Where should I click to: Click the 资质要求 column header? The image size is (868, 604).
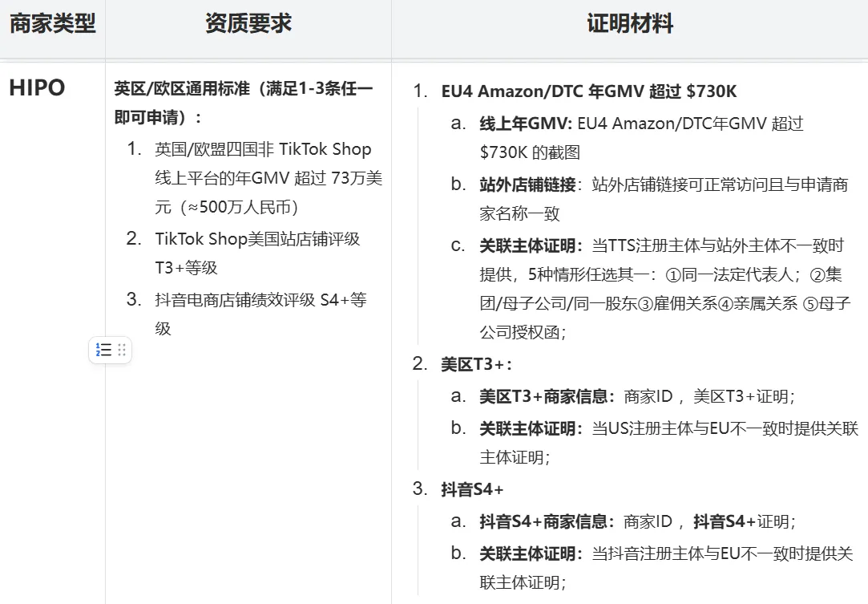(x=248, y=23)
